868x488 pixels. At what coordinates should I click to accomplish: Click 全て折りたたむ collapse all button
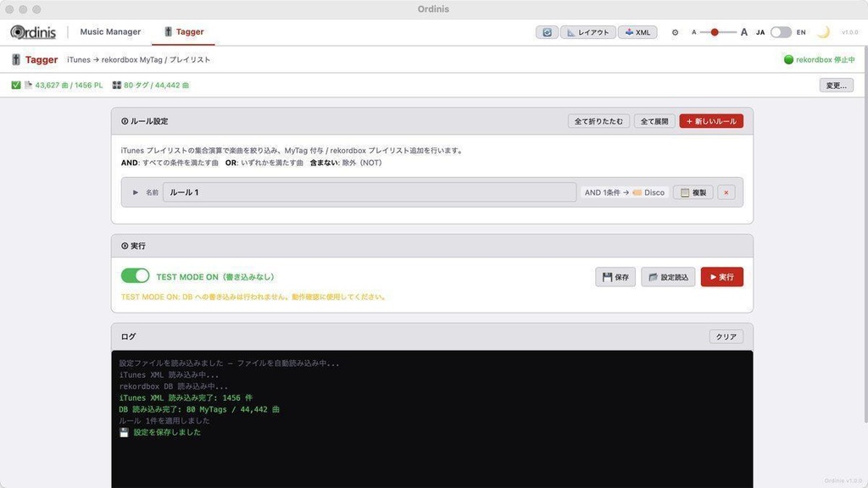(598, 121)
